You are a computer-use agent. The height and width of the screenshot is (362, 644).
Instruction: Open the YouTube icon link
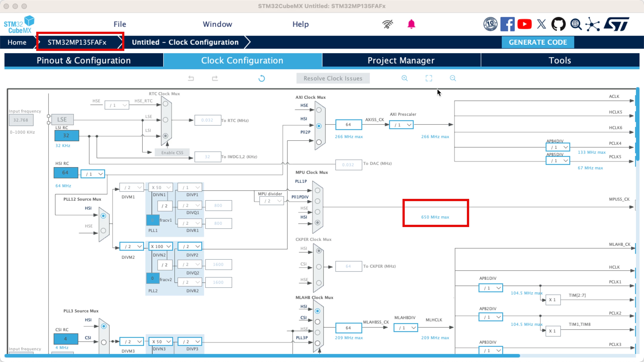pos(524,24)
